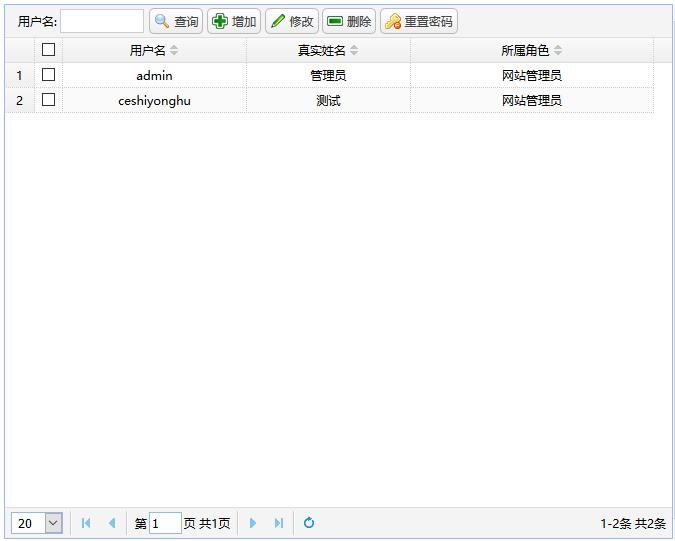
Task: Refresh the user table
Action: coord(309,523)
